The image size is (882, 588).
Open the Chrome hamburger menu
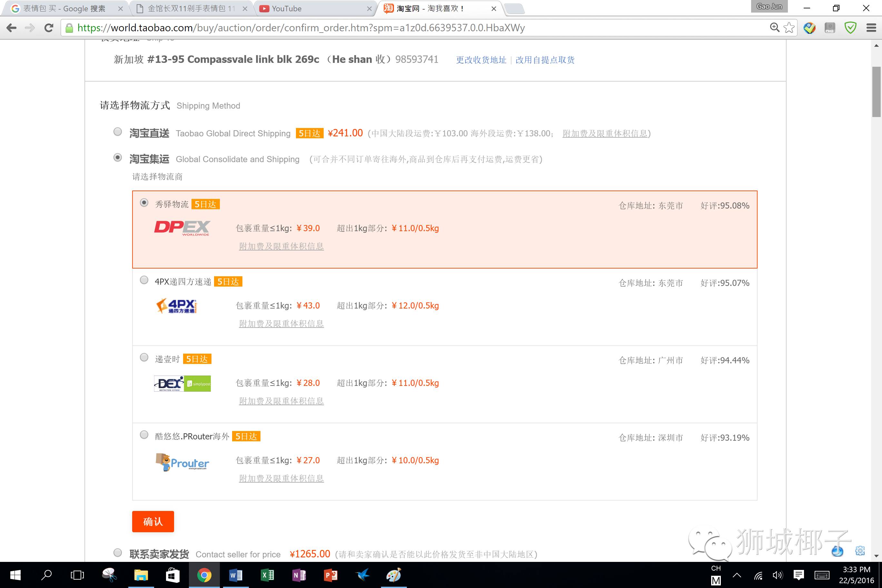pyautogui.click(x=871, y=28)
